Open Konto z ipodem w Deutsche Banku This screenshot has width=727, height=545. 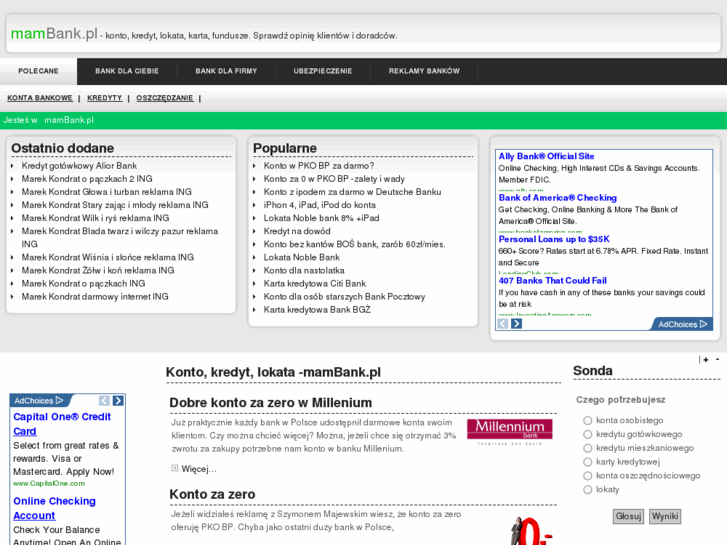tap(352, 192)
